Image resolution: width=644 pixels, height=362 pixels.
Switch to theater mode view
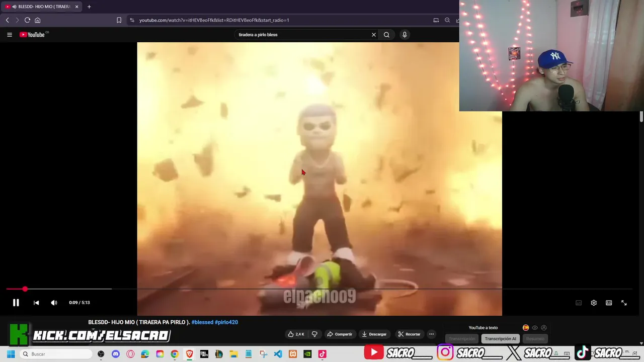pyautogui.click(x=609, y=303)
